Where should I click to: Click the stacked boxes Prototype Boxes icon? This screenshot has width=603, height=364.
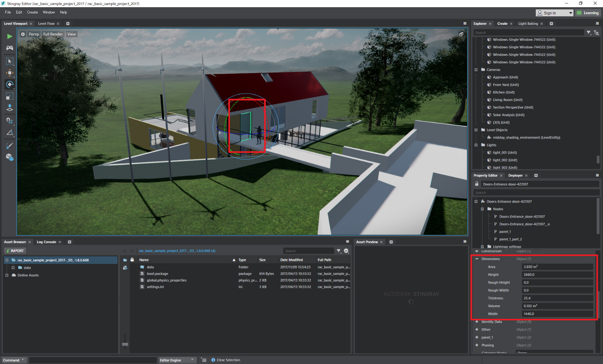pyautogui.click(x=10, y=157)
